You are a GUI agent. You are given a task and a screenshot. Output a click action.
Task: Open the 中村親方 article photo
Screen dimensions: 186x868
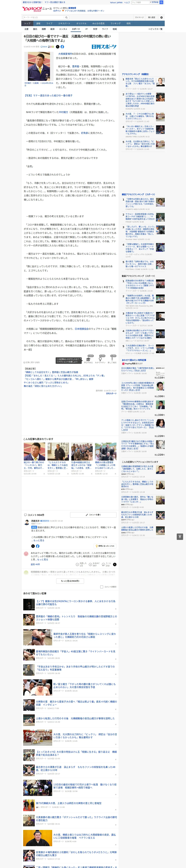(x=39, y=66)
